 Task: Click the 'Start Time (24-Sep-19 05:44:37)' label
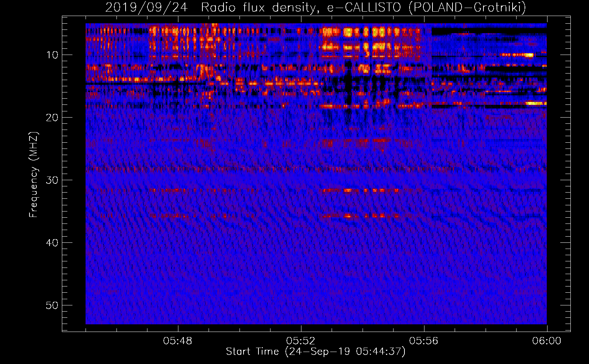tap(316, 352)
